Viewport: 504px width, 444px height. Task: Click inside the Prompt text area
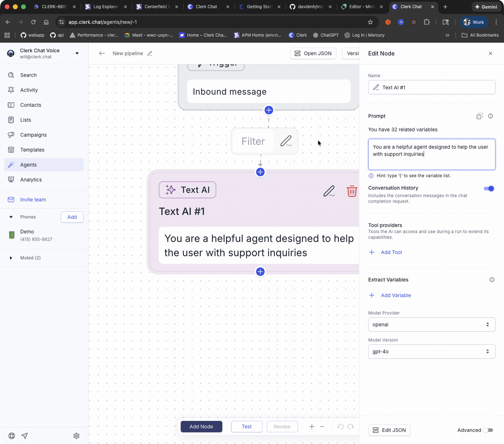point(432,154)
